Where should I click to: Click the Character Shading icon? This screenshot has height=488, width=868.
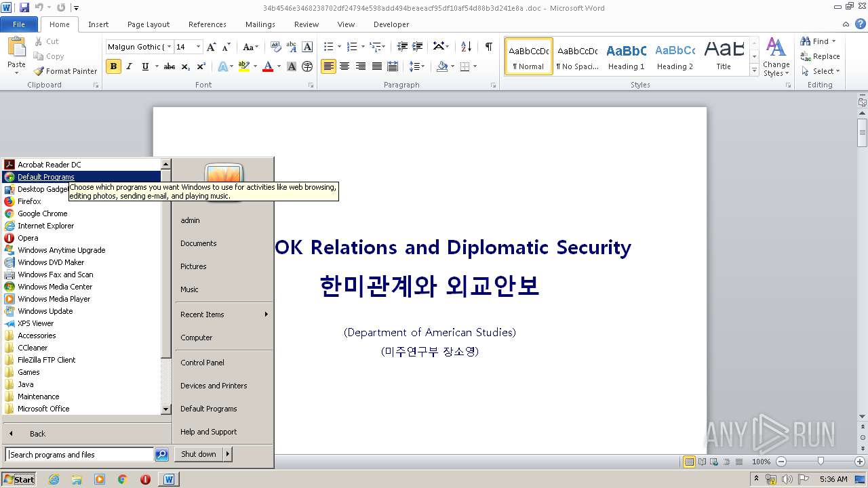pyautogui.click(x=292, y=66)
